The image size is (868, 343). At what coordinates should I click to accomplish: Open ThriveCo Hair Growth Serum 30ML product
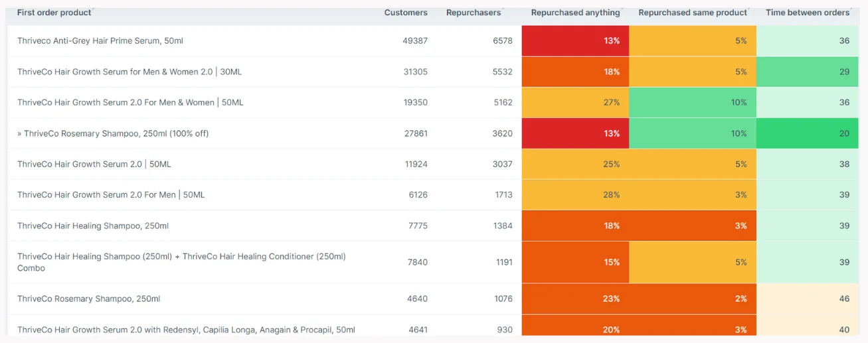(x=130, y=72)
